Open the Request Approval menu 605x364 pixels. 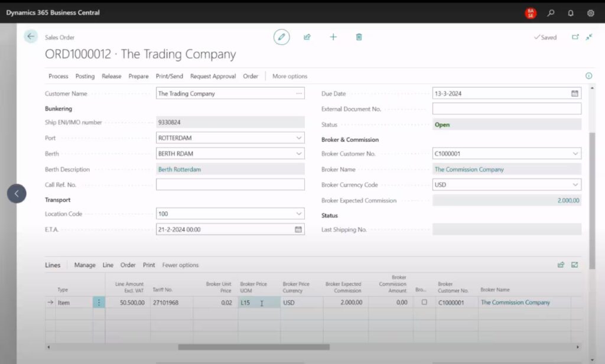click(x=213, y=76)
